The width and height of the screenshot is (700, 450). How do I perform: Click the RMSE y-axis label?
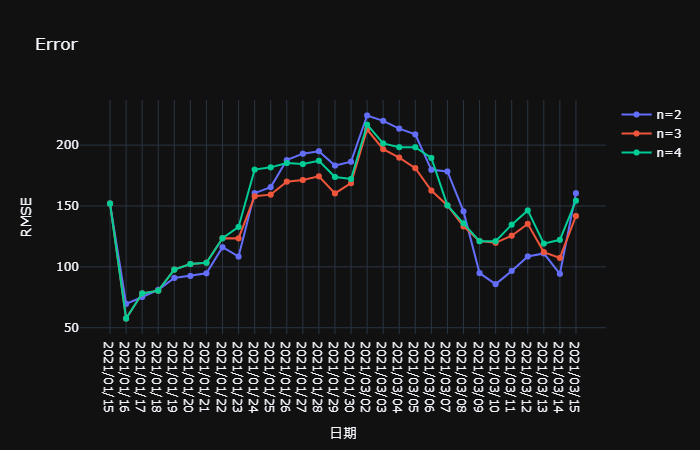(26, 217)
